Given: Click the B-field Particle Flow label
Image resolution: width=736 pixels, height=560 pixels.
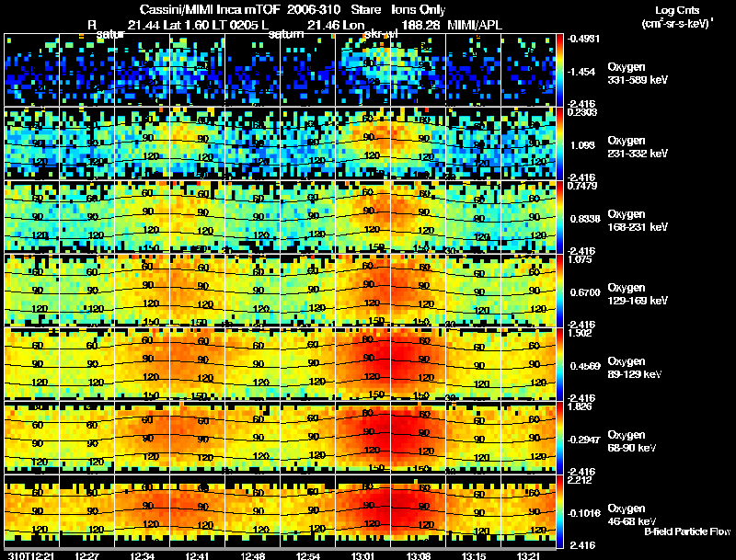Looking at the screenshot, I should [x=687, y=531].
